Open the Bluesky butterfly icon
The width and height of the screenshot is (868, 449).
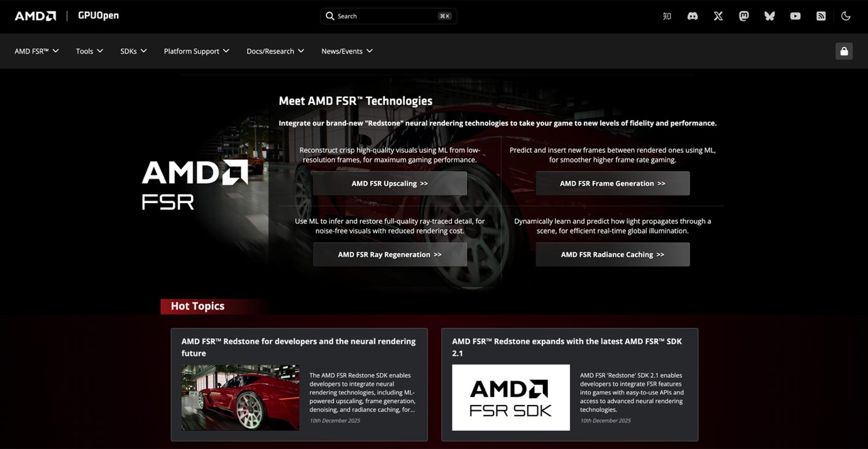click(770, 16)
